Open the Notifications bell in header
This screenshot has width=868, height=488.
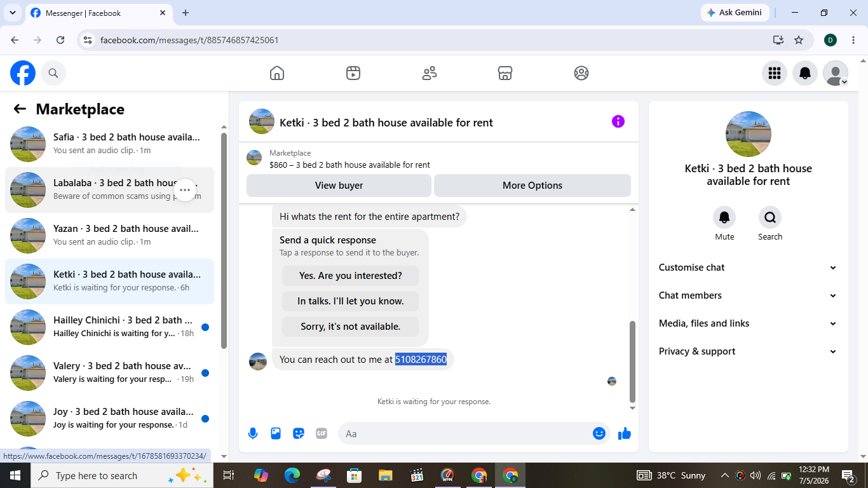pyautogui.click(x=804, y=73)
